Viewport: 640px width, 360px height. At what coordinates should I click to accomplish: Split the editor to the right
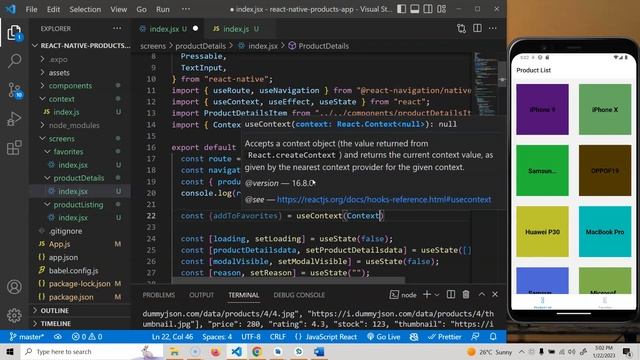(477, 29)
